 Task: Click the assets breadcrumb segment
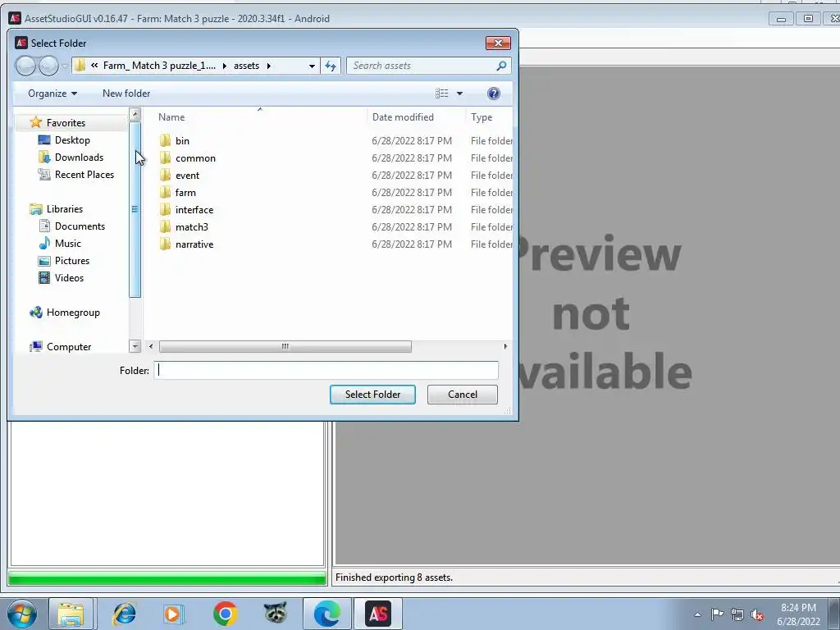click(x=246, y=66)
